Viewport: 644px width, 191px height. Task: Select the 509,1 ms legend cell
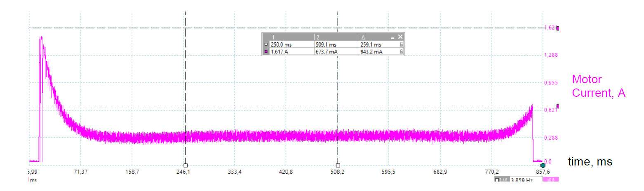click(x=336, y=44)
